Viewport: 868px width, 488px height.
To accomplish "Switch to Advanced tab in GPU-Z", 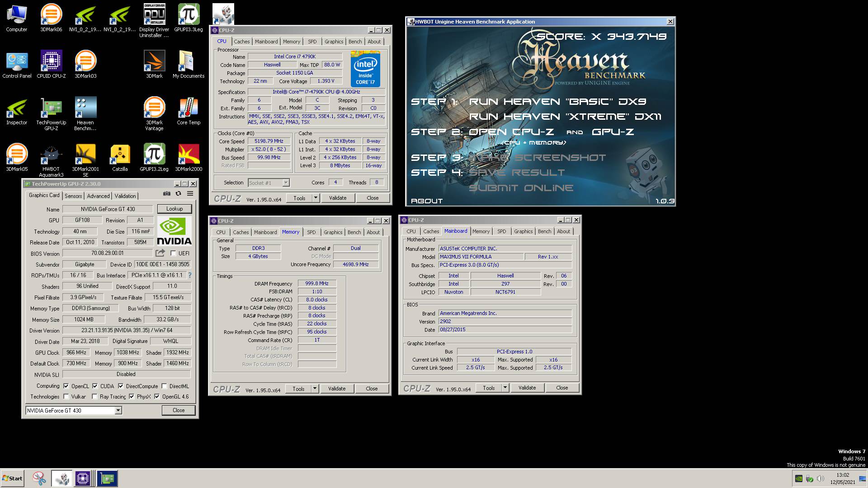I will point(98,196).
